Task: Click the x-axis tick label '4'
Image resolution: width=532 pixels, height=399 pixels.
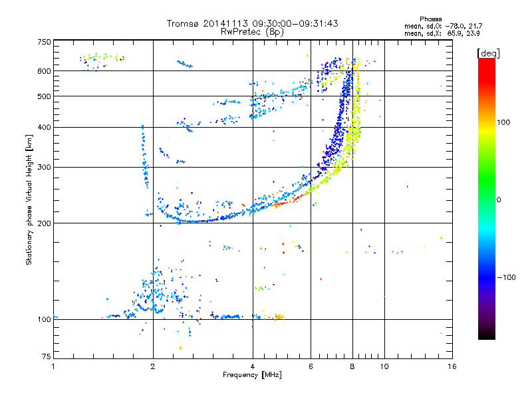Action: pos(253,366)
